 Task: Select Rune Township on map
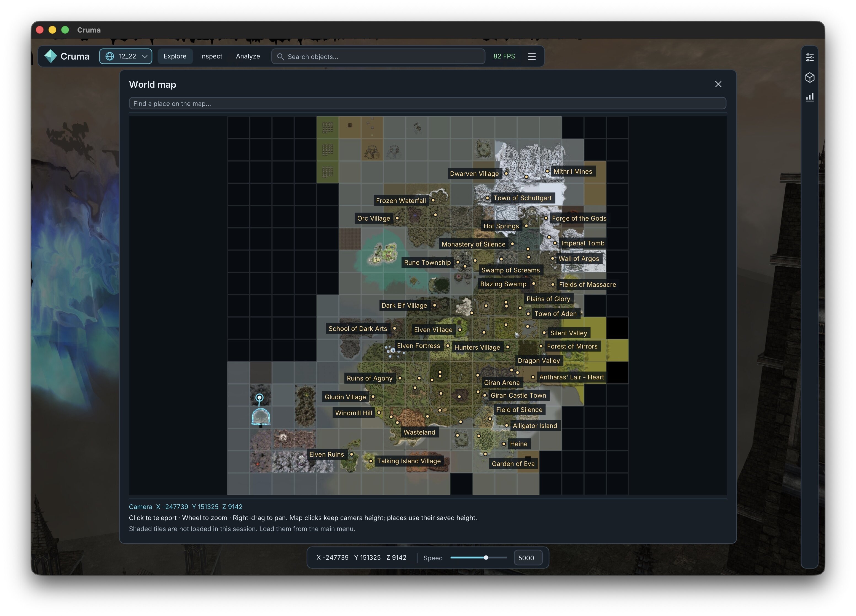[x=427, y=262]
